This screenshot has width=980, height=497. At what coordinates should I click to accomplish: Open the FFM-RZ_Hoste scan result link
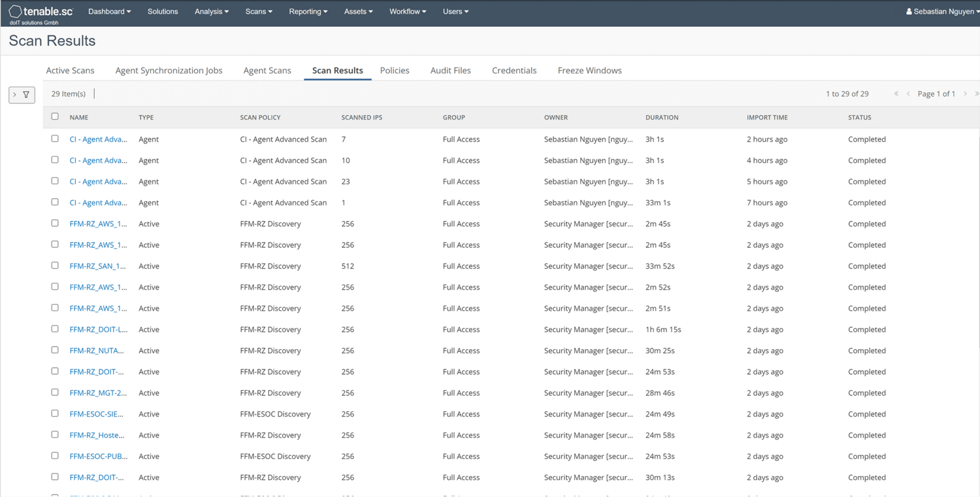(97, 435)
